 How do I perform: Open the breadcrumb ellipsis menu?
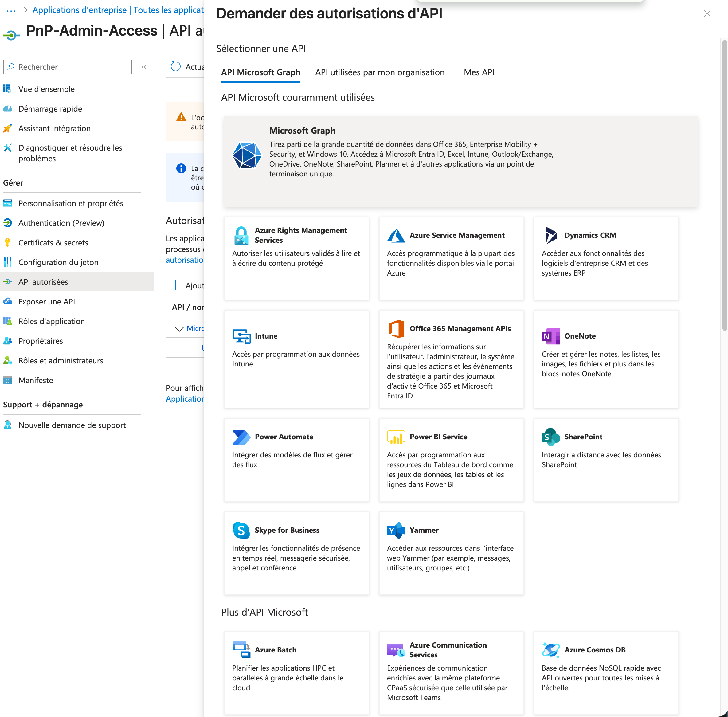tap(11, 10)
